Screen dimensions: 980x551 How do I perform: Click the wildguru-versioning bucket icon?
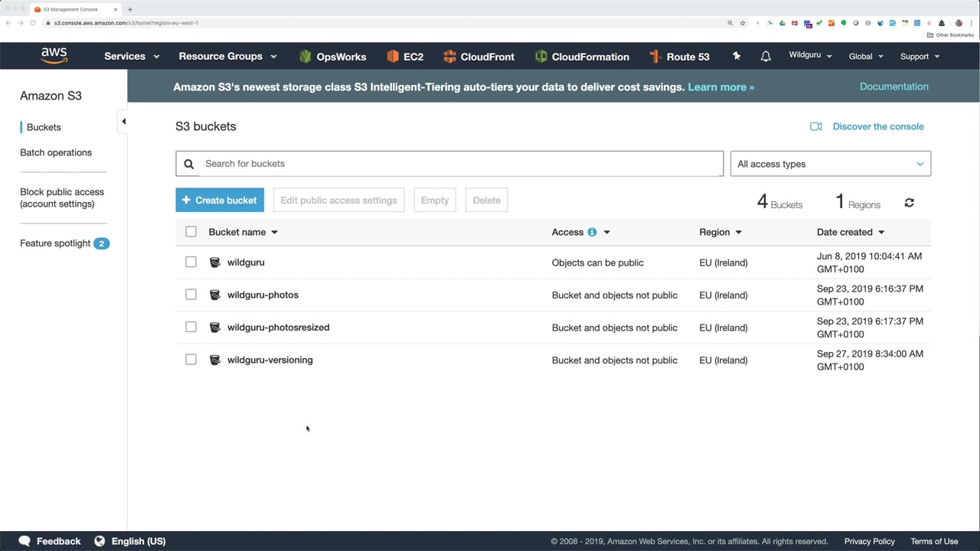pyautogui.click(x=215, y=360)
